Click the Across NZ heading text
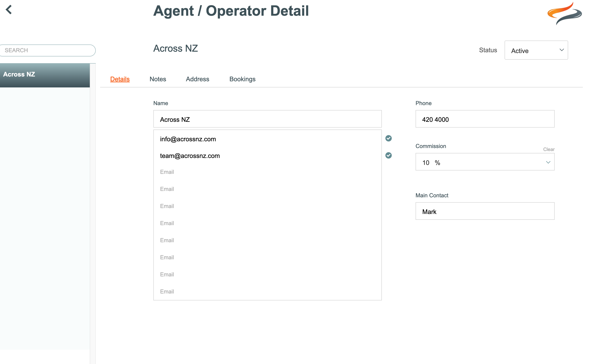The width and height of the screenshot is (590, 364). pos(175,48)
